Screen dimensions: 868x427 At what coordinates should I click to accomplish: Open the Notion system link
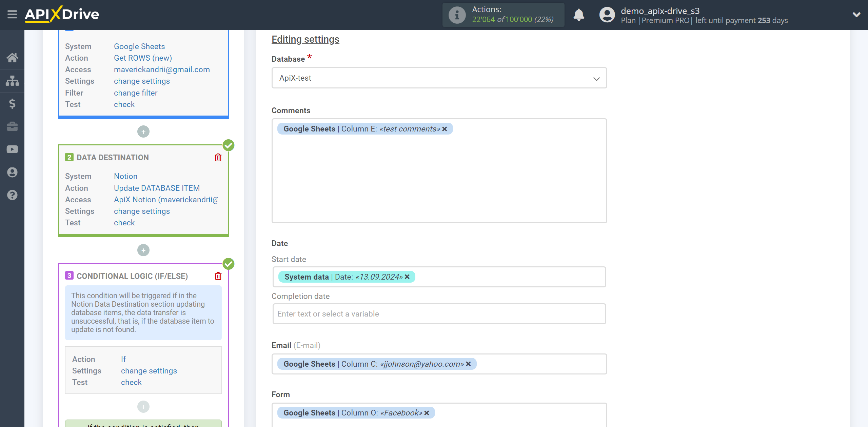[125, 176]
